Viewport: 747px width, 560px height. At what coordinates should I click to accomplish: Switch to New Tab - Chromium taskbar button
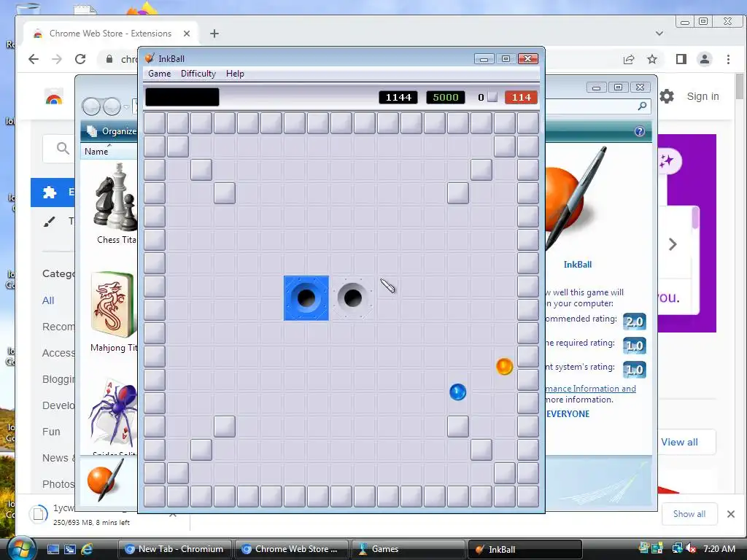(174, 549)
